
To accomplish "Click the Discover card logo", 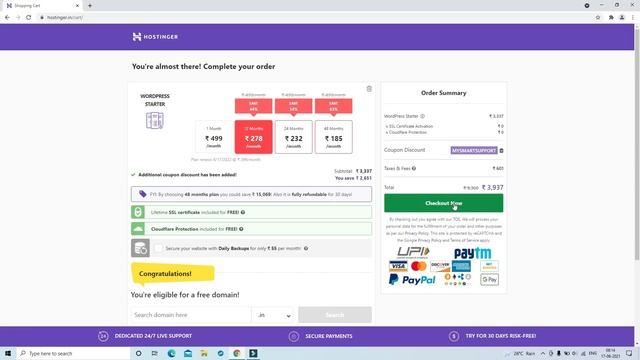I will coord(440,267).
